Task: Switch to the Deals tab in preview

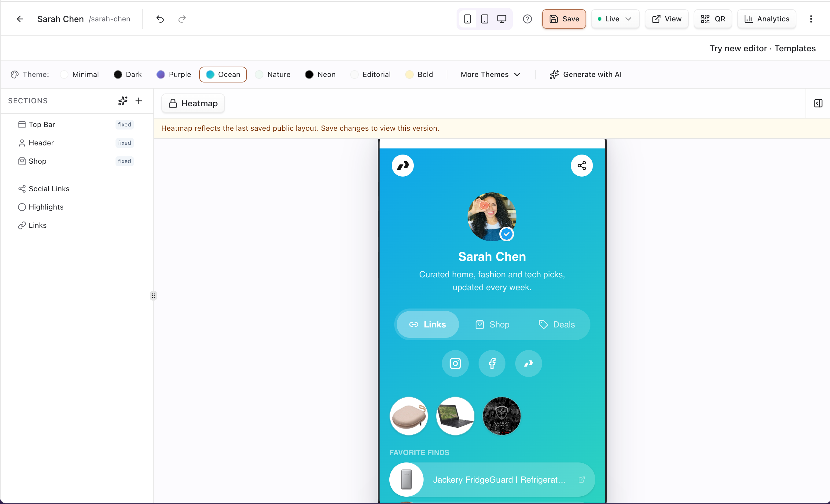Action: tap(556, 324)
